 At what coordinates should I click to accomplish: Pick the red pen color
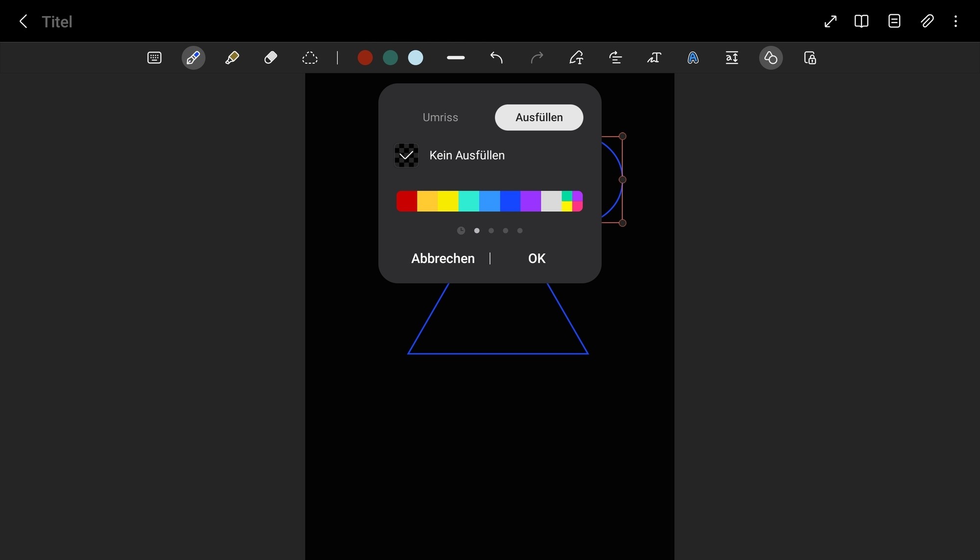click(365, 58)
